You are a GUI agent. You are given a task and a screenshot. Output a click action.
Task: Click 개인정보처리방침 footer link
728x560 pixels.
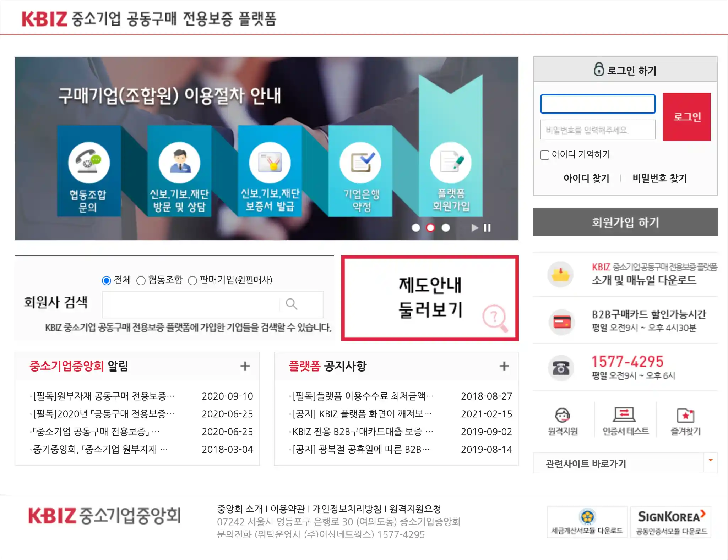coord(347,509)
